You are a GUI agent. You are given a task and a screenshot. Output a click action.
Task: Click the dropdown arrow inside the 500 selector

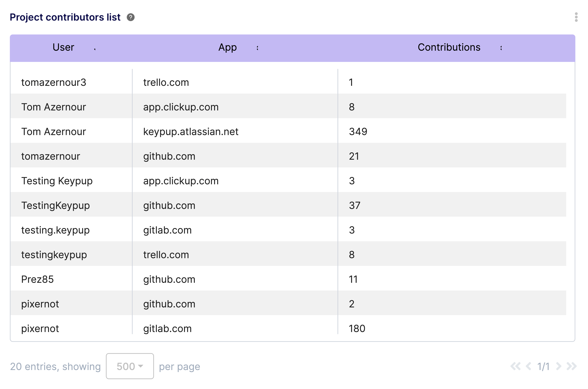point(141,366)
